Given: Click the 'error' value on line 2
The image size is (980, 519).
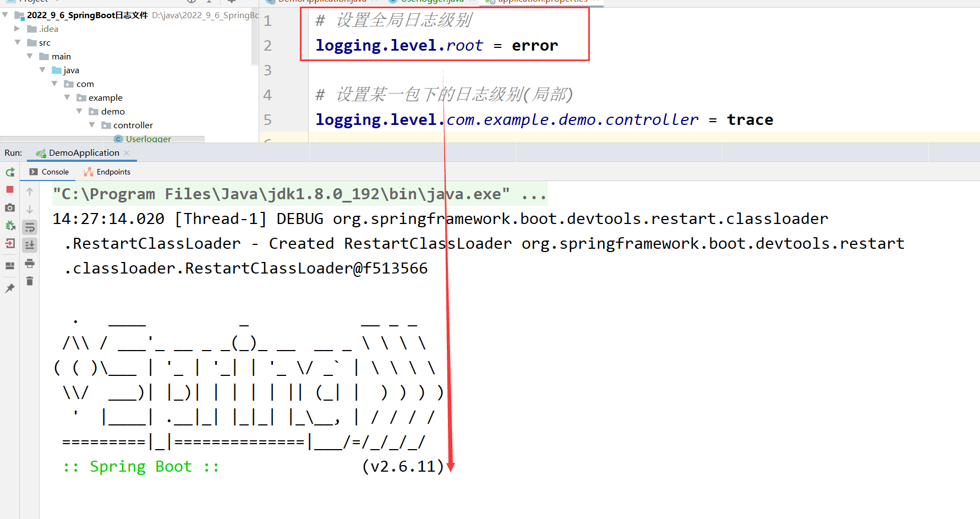Looking at the screenshot, I should point(535,46).
